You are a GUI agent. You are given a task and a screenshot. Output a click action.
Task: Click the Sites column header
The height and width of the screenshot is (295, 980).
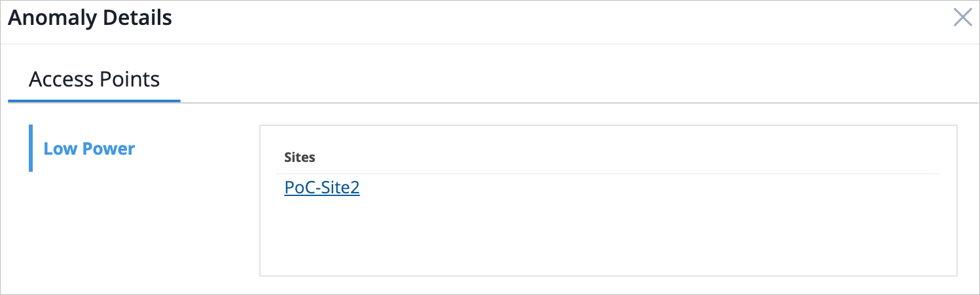click(300, 157)
